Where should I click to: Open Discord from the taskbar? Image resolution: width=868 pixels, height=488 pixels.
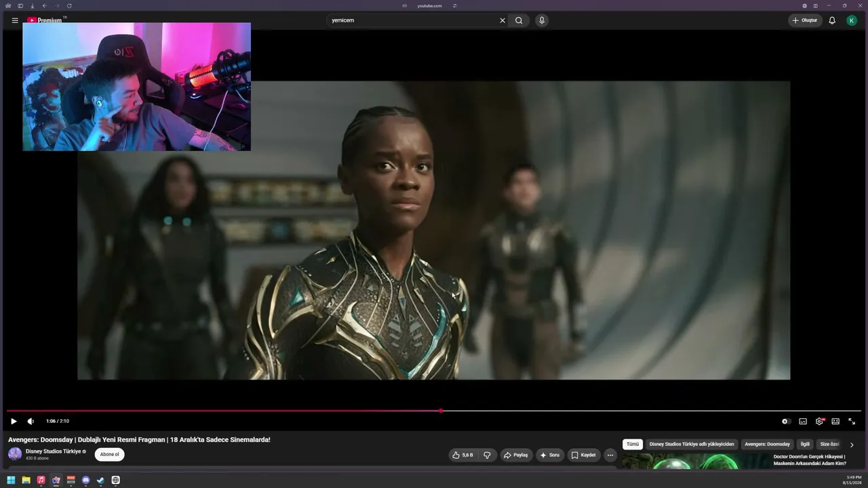pyautogui.click(x=85, y=480)
